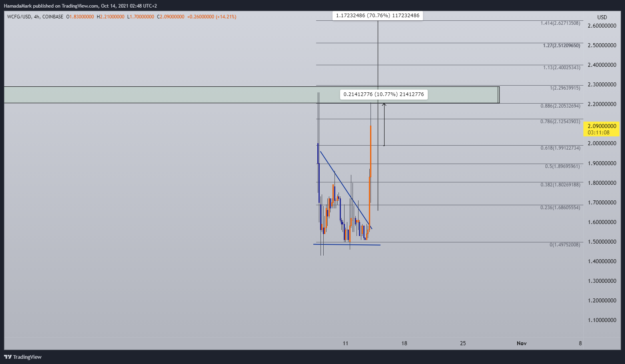
Task: Click Fibonacci level 0.786(2.12543903)
Action: click(x=560, y=122)
